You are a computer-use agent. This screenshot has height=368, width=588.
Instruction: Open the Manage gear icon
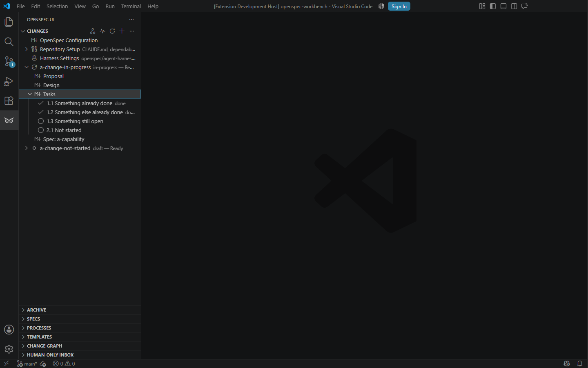click(x=9, y=349)
